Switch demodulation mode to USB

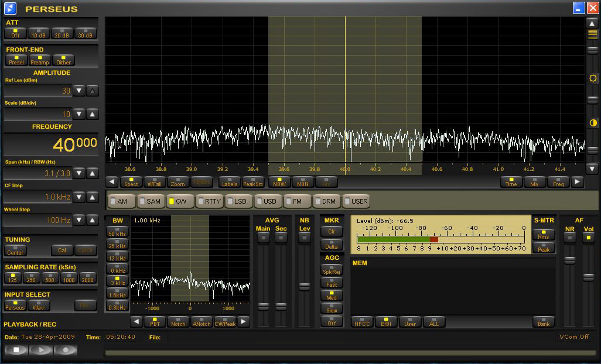tap(268, 201)
